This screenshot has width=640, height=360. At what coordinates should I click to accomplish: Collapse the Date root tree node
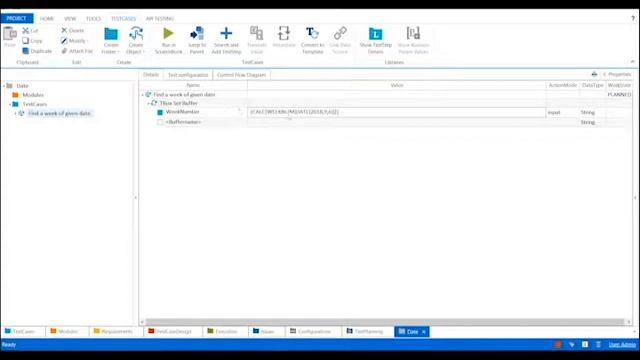tap(4, 86)
